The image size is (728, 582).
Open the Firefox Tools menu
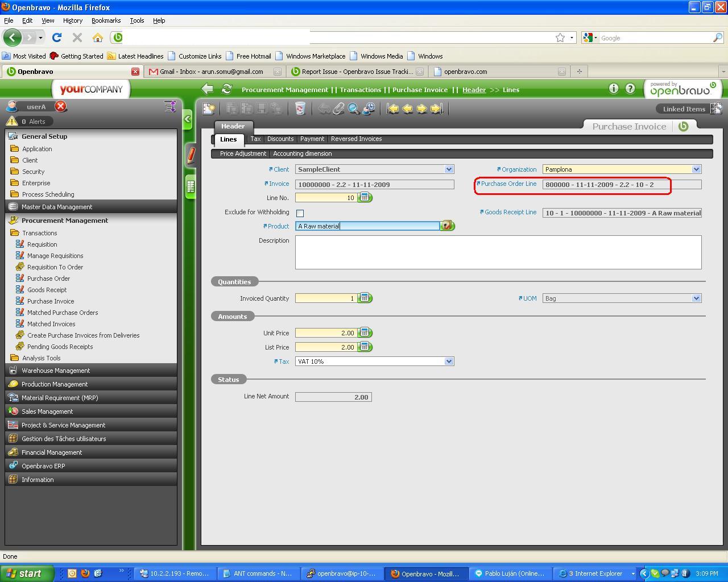tap(136, 20)
